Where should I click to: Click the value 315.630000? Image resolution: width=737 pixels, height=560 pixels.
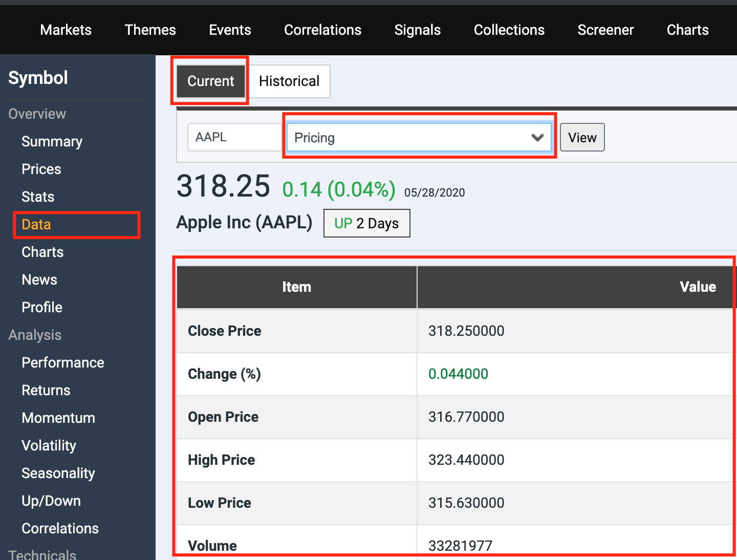[x=466, y=503]
